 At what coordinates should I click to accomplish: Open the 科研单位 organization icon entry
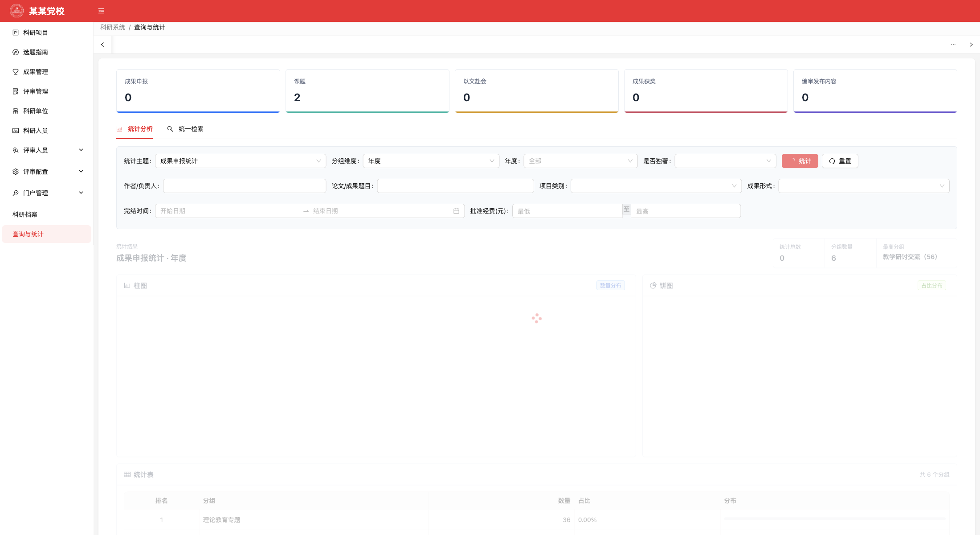pos(16,111)
